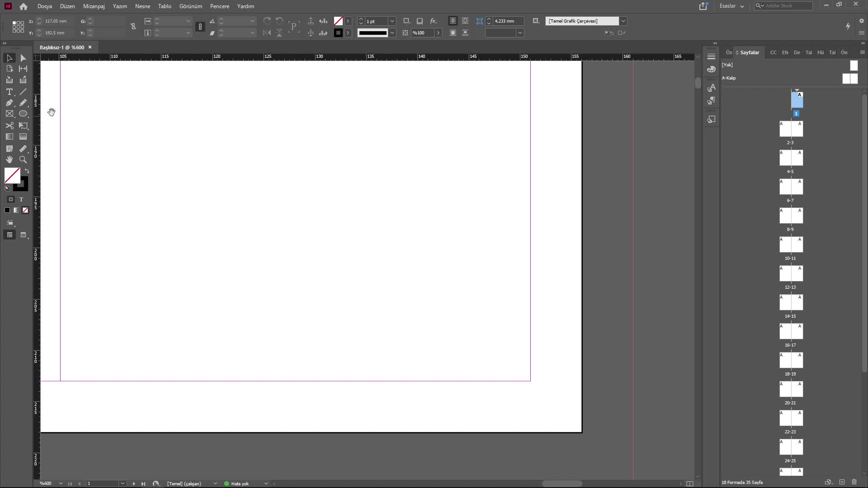Image resolution: width=868 pixels, height=488 pixels.
Task: Select the Content Placer tool
Action: [x=23, y=80]
